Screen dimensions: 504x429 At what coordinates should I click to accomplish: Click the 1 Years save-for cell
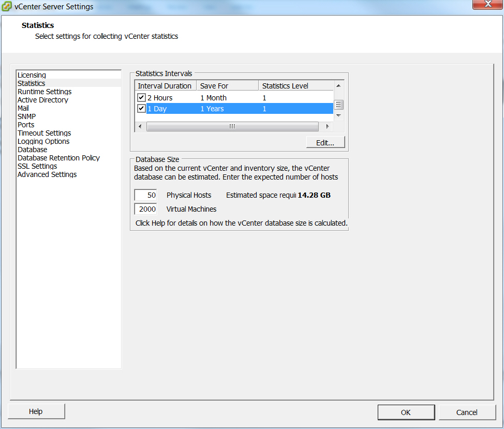[212, 109]
